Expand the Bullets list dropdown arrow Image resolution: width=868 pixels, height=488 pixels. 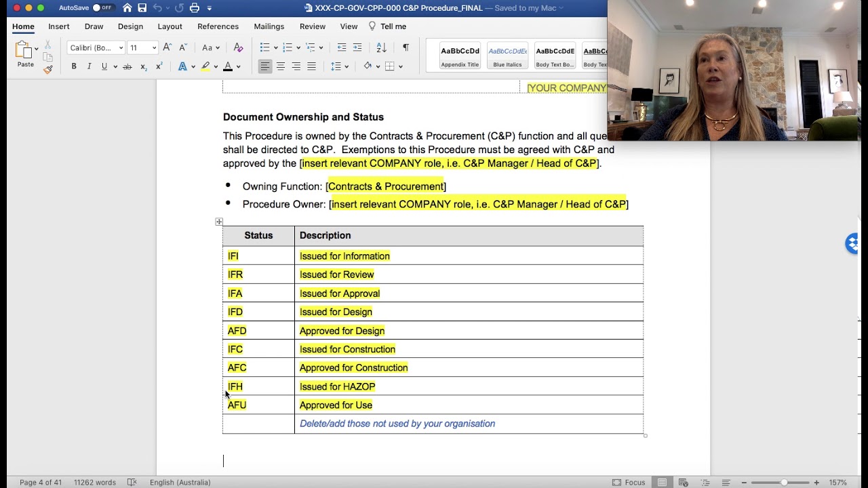pos(275,47)
